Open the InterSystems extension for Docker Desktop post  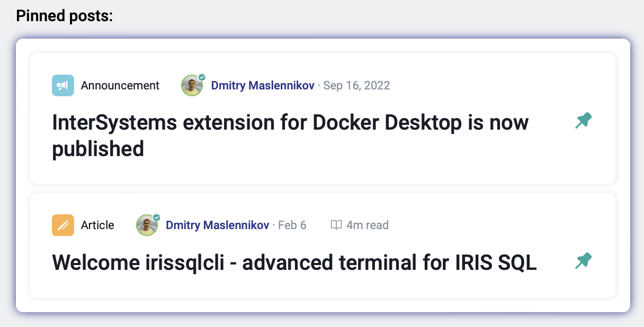(290, 135)
